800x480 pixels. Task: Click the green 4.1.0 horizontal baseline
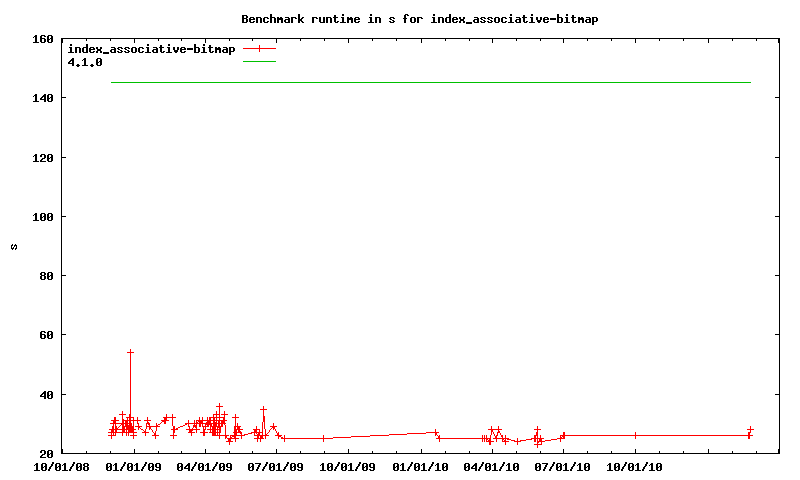click(x=430, y=82)
